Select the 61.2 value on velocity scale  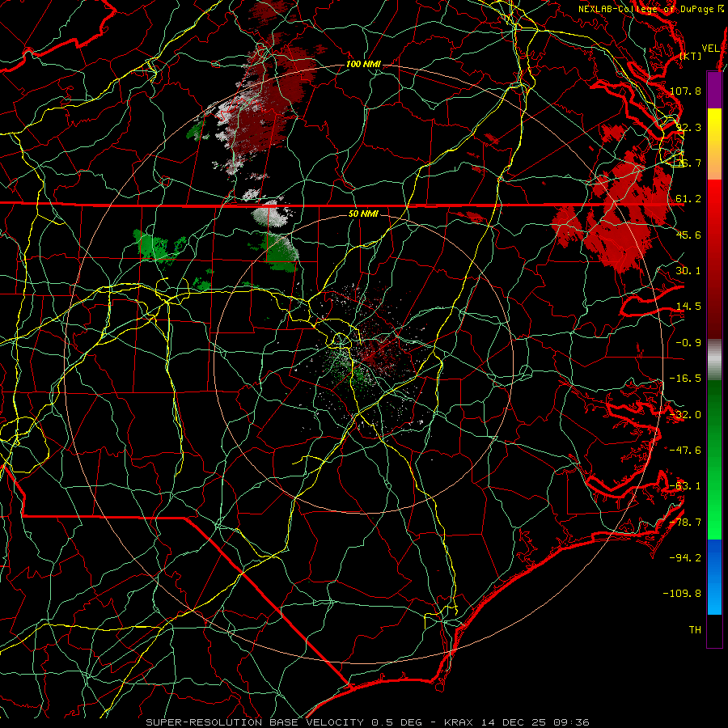point(688,199)
